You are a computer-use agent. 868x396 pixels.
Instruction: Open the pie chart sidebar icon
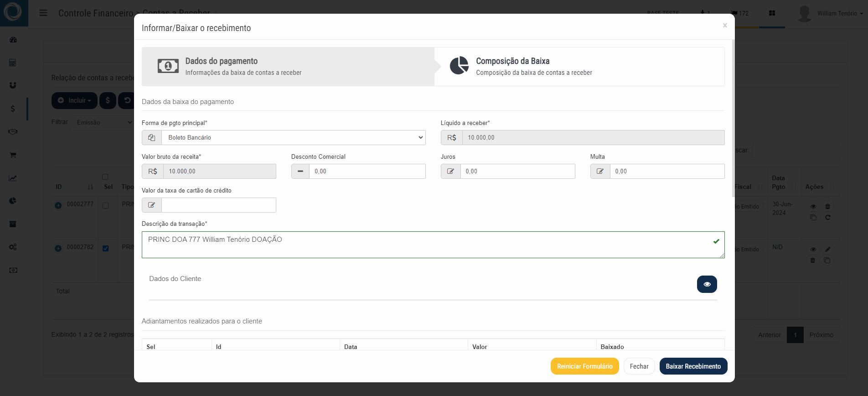click(13, 201)
